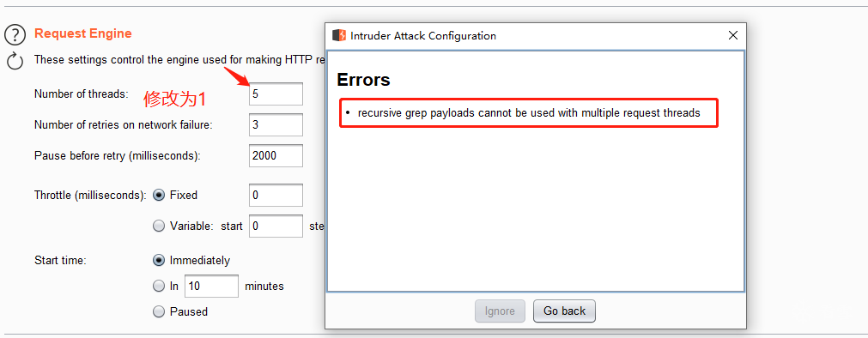Select the start 'In' minutes radio option
868x338 pixels.
tap(159, 286)
